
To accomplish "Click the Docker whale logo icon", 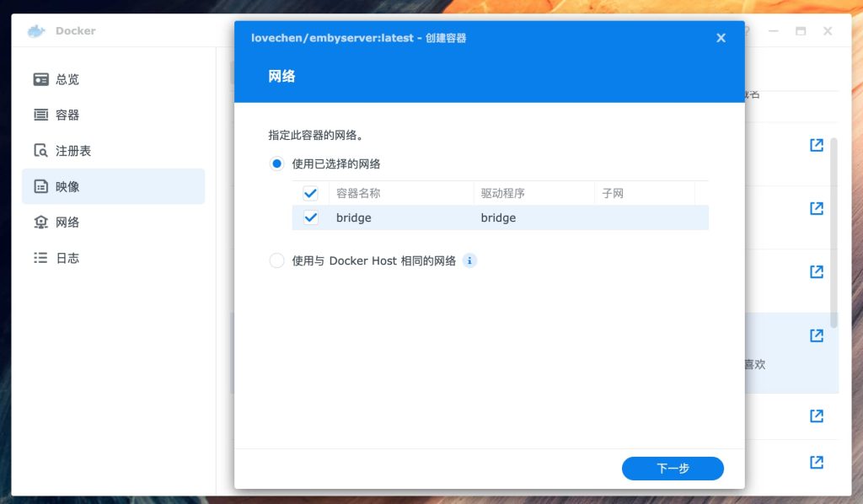I will pyautogui.click(x=36, y=31).
